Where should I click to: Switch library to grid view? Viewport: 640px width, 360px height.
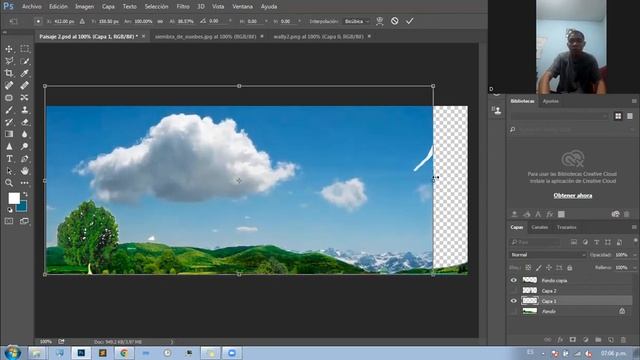click(x=618, y=116)
